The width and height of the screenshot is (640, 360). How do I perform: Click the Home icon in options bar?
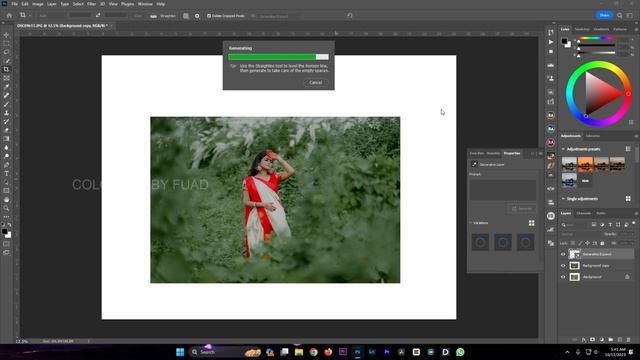tap(9, 16)
